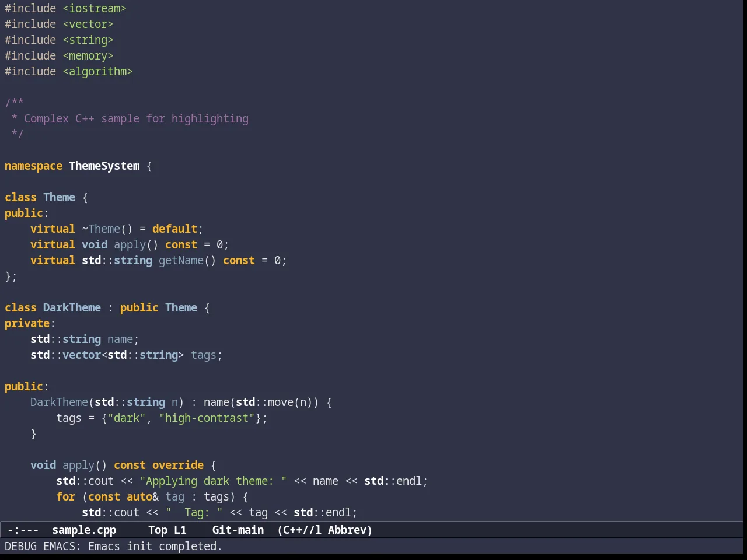
Task: Place cursor on #include <string> line
Action: [x=59, y=40]
